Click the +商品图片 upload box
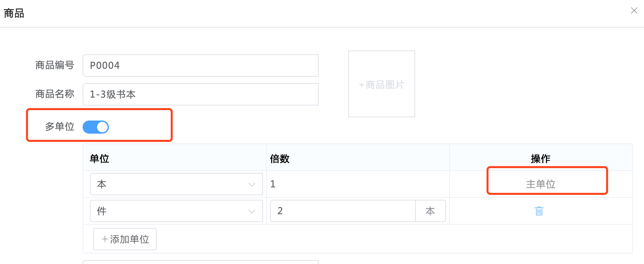Screen dimensions: 644x264 point(381,84)
